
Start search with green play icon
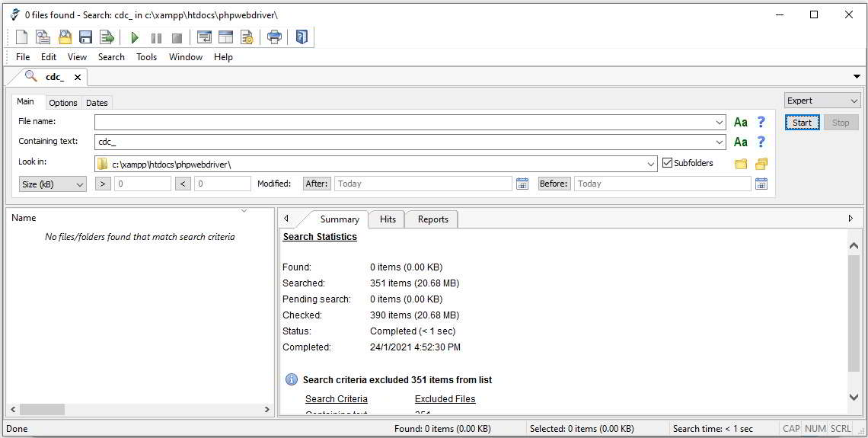[135, 38]
